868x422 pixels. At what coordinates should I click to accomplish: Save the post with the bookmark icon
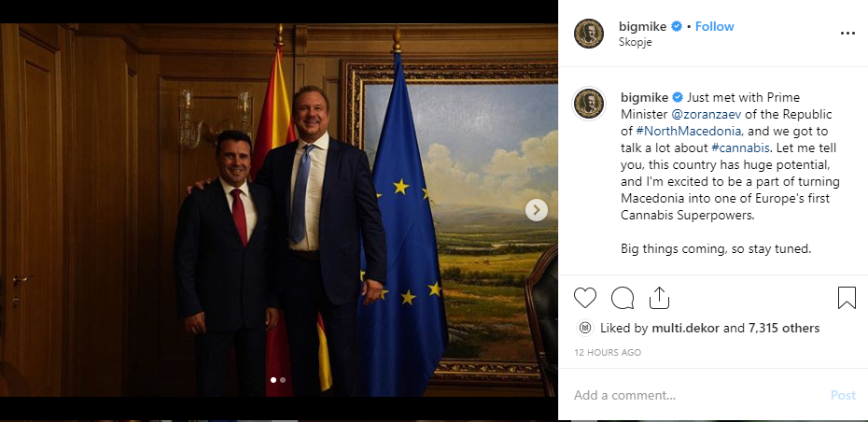[847, 298]
